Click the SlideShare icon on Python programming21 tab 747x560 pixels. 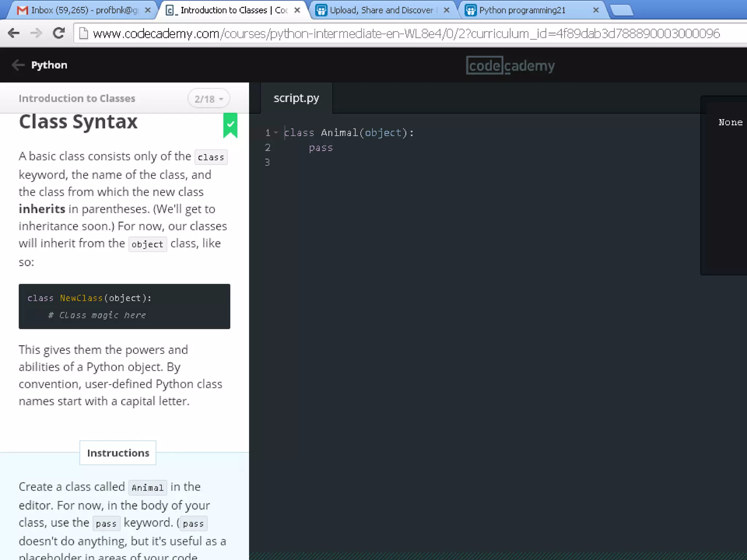pyautogui.click(x=471, y=10)
